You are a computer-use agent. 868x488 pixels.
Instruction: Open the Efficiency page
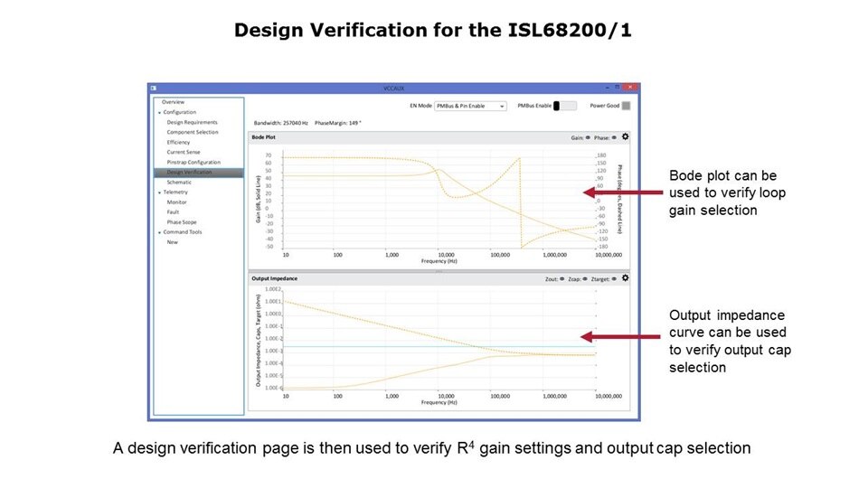click(178, 142)
